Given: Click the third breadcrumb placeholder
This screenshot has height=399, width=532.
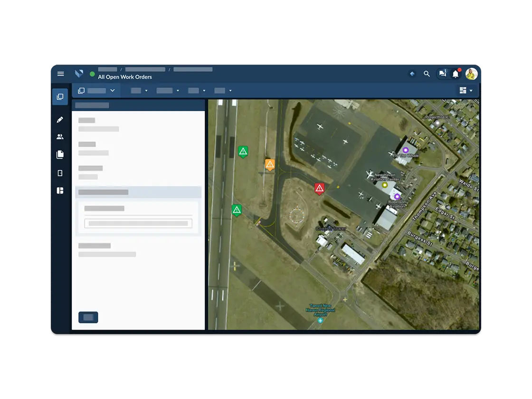Looking at the screenshot, I should click(193, 69).
